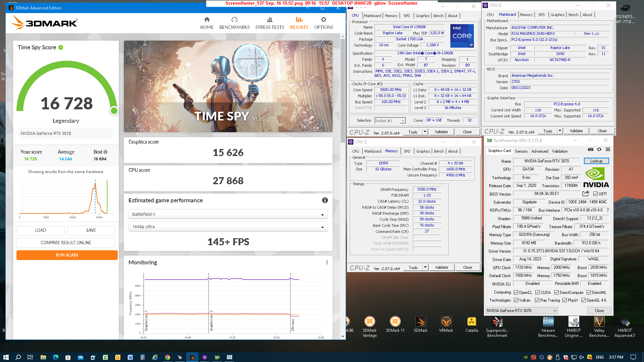Screen dimensions: 644x362
Task: Open the Socket #1 selection dropdown in CPU-Z
Action: click(390, 120)
